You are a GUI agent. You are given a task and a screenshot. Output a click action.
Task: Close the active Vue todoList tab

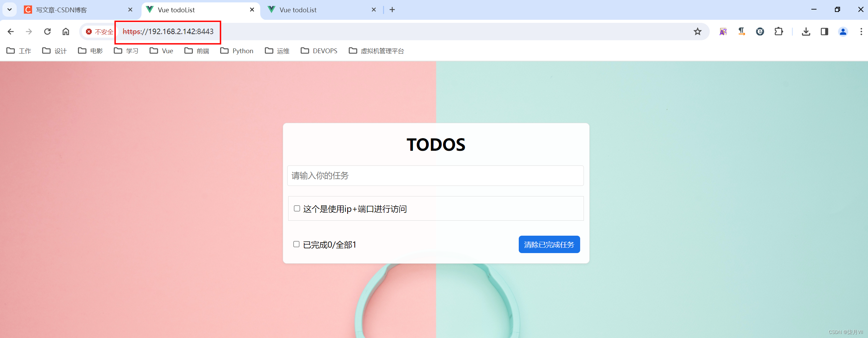click(252, 10)
